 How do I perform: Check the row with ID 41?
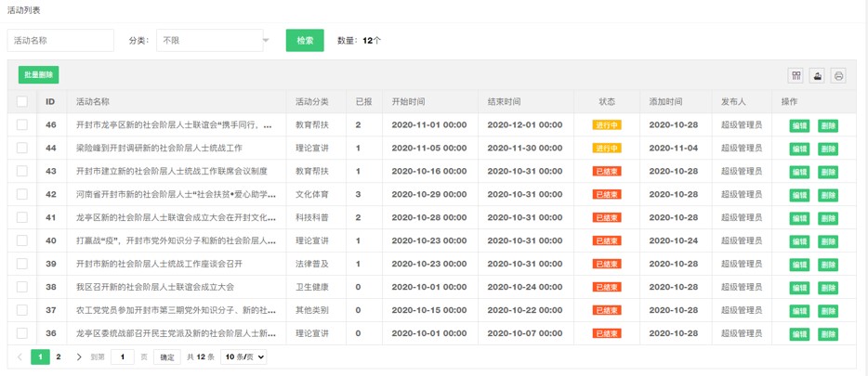click(x=22, y=217)
